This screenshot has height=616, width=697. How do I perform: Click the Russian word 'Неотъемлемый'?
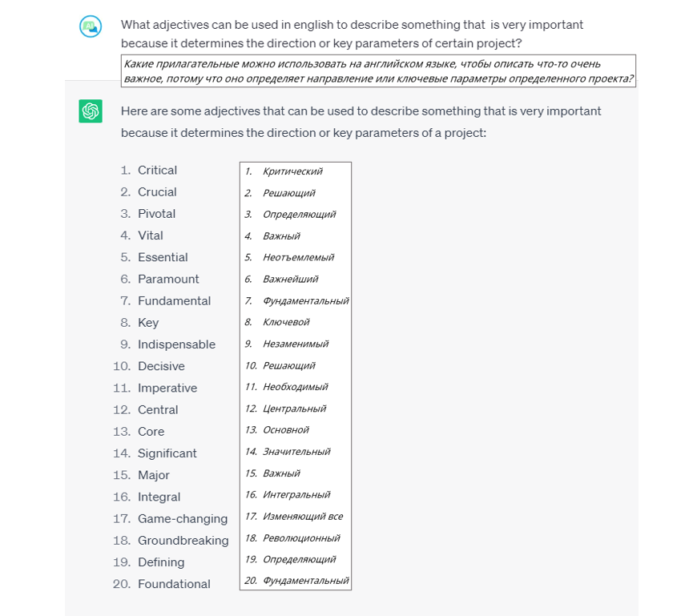pos(298,257)
